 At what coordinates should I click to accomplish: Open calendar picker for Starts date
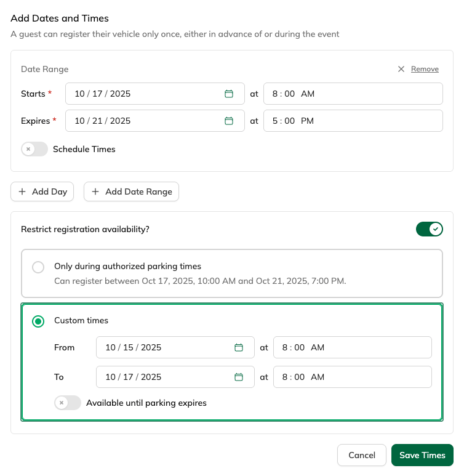229,94
